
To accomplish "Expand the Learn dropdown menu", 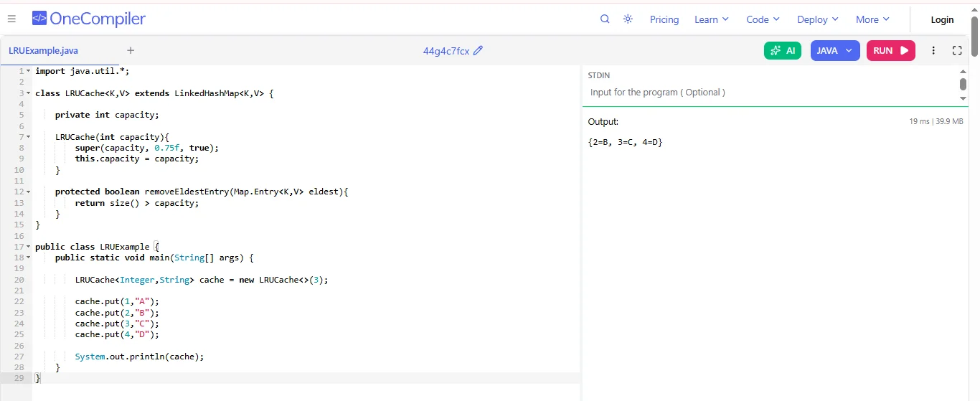I will [711, 19].
